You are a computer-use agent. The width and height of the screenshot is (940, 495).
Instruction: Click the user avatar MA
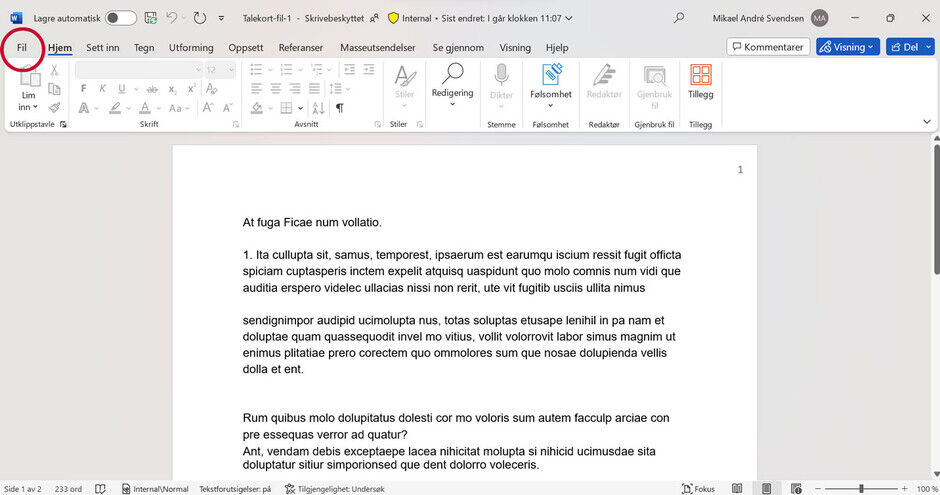point(820,18)
